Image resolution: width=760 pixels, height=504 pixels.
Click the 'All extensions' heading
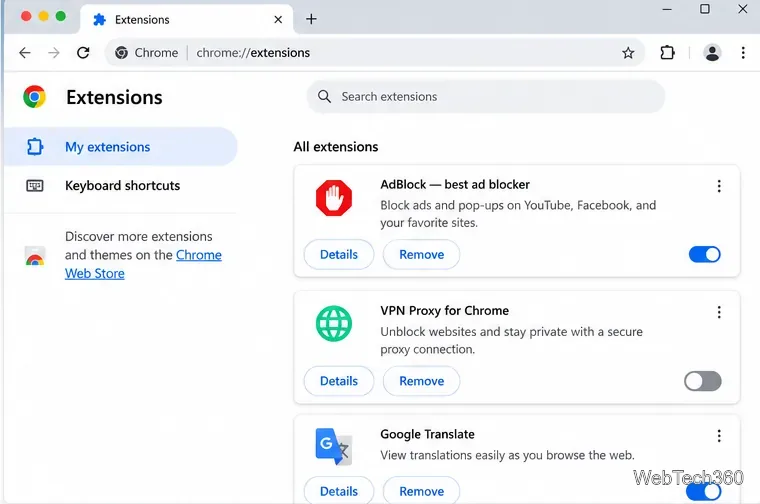pos(336,146)
